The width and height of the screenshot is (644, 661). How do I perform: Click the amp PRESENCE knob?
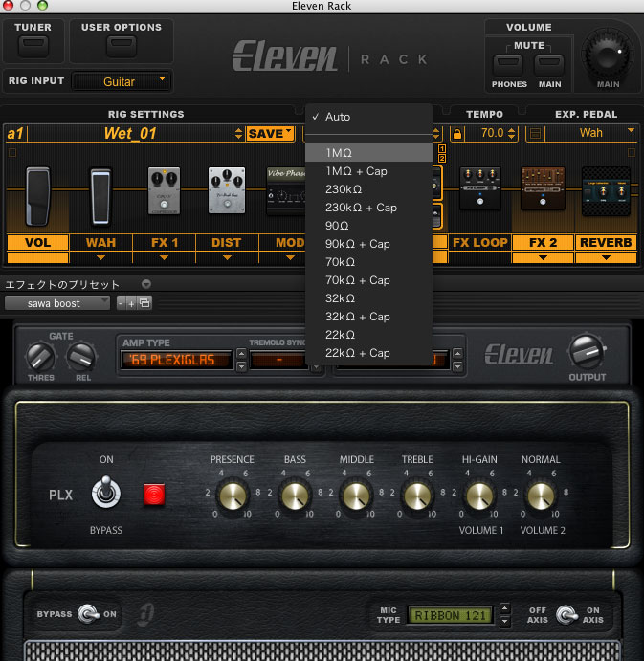[x=232, y=496]
